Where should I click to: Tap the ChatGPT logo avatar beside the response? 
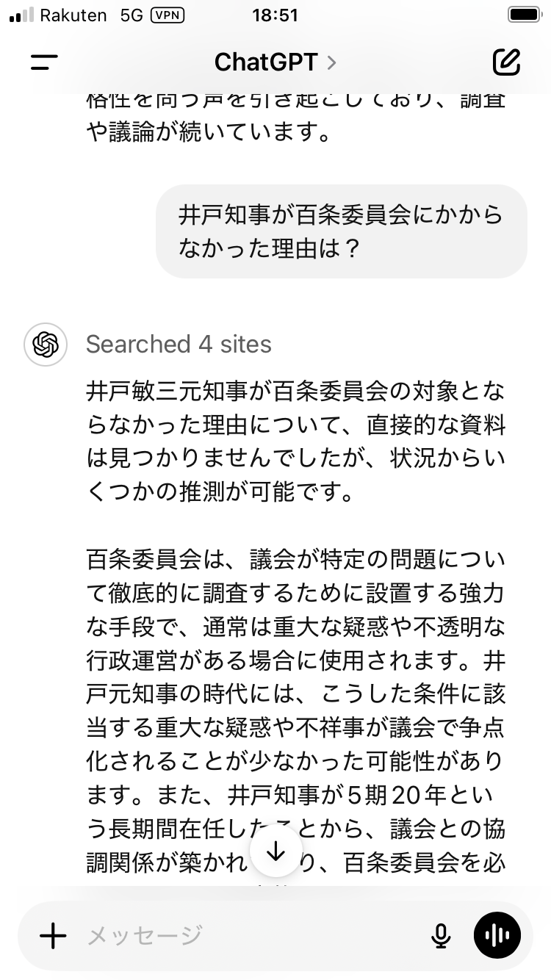tap(45, 344)
